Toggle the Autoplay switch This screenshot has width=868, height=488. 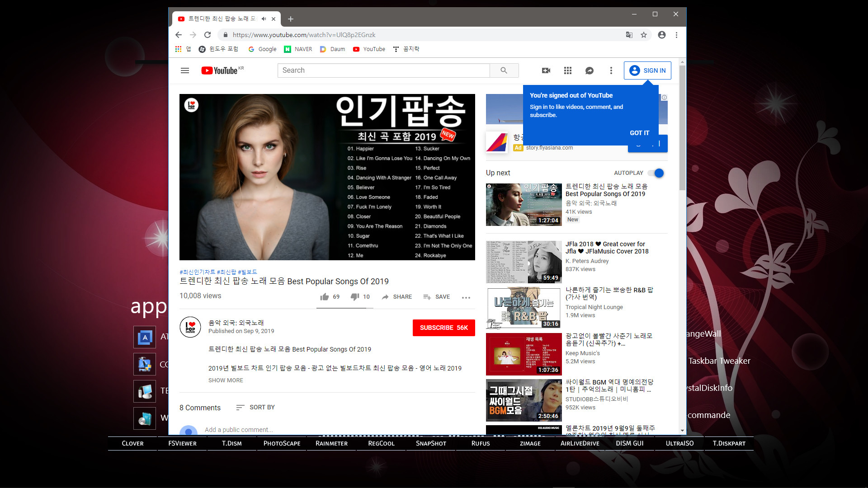656,173
